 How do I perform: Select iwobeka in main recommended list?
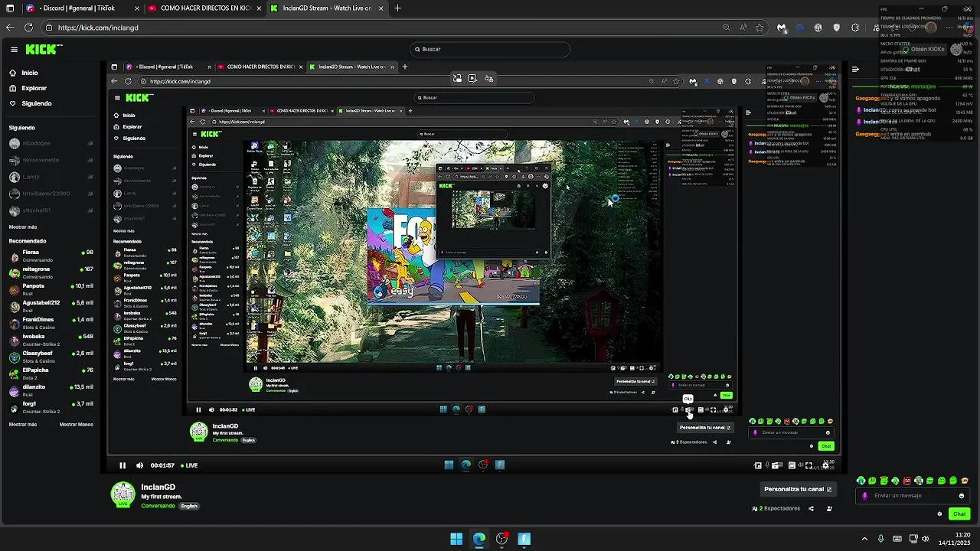(51, 339)
